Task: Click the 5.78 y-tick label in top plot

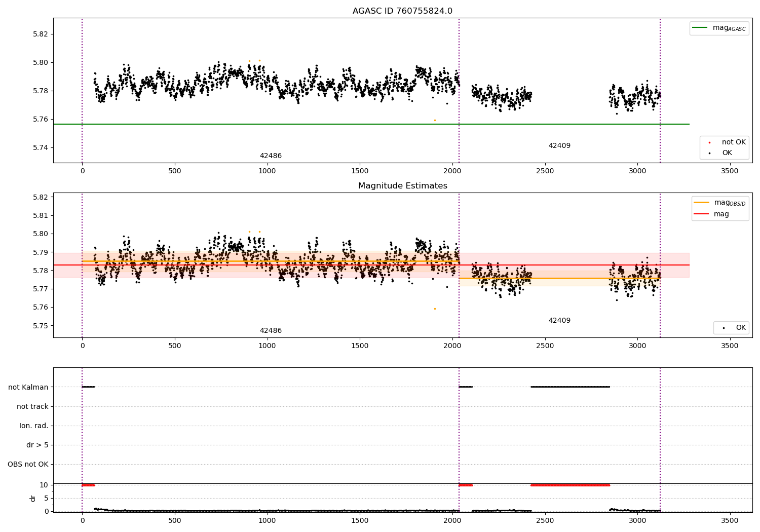Action: (40, 91)
